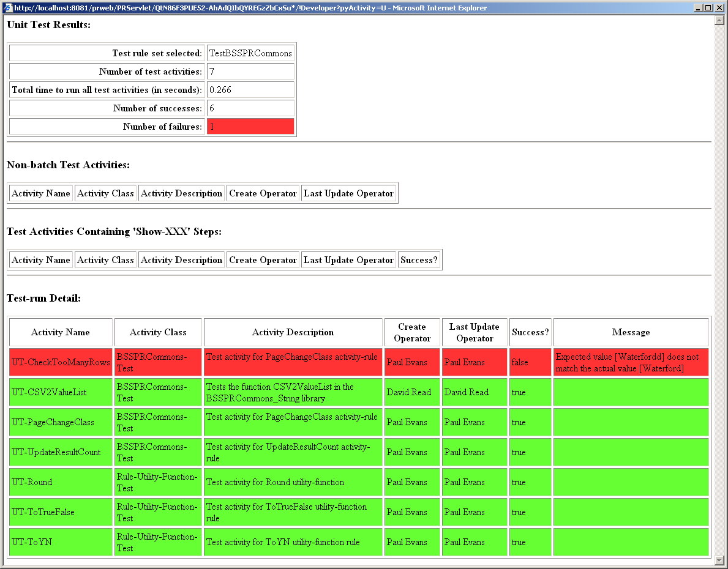Click the UT-CheckTooManyRows activity name cell
This screenshot has height=569, width=728.
(x=61, y=362)
